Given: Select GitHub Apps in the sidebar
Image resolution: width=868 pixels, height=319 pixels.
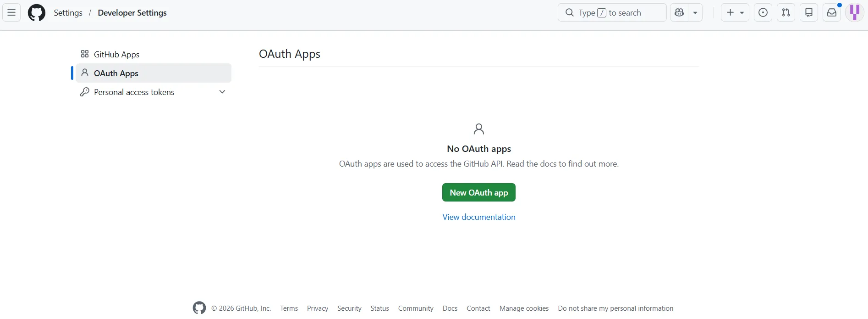Looking at the screenshot, I should (x=154, y=54).
